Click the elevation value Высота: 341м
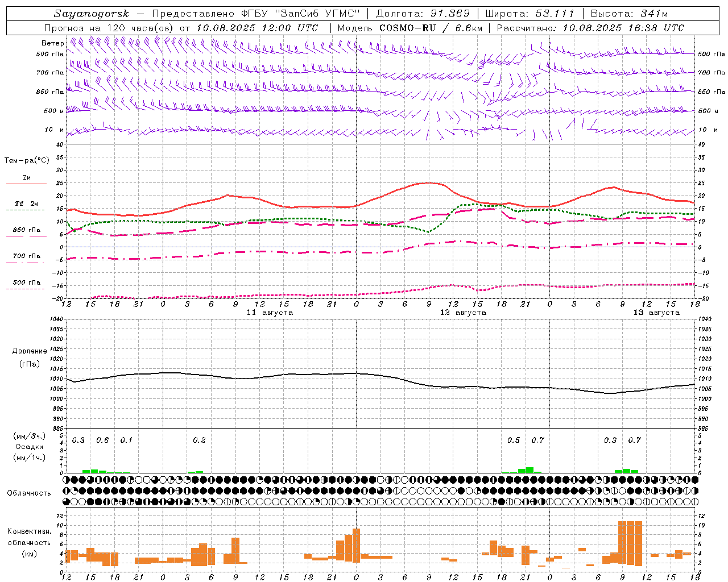Image resolution: width=728 pixels, height=582 pixels. (629, 14)
